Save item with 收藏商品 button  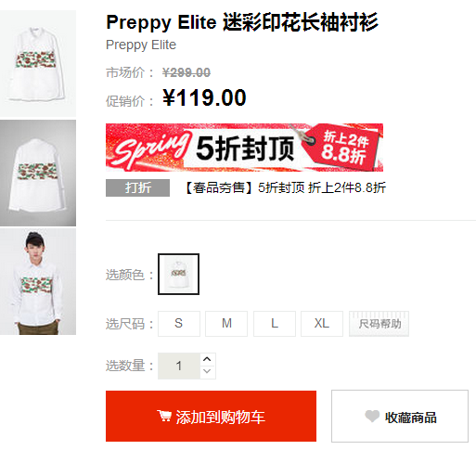click(400, 416)
